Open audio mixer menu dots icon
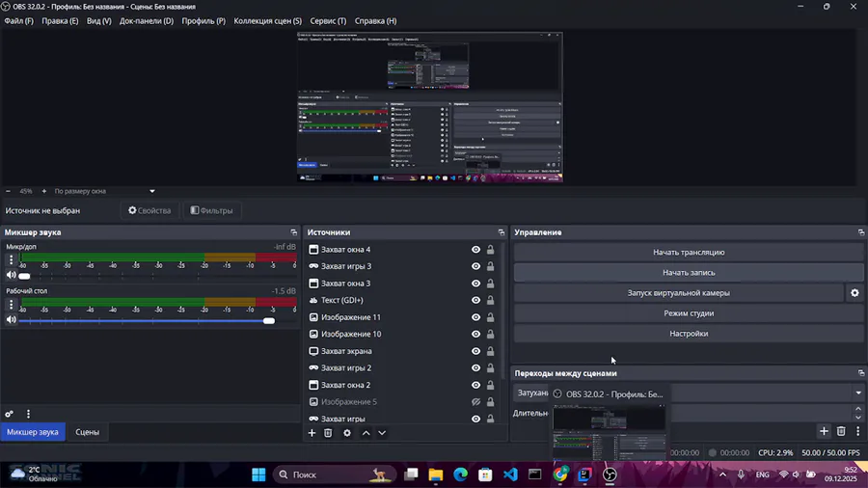The image size is (868, 488). (x=28, y=414)
